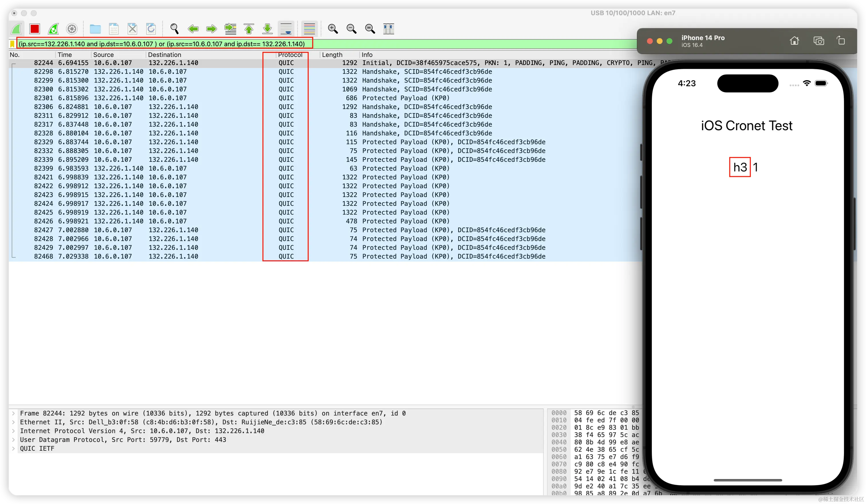866x504 pixels.
Task: Rotate the iPhone 14 Pro simulator
Action: click(x=841, y=41)
